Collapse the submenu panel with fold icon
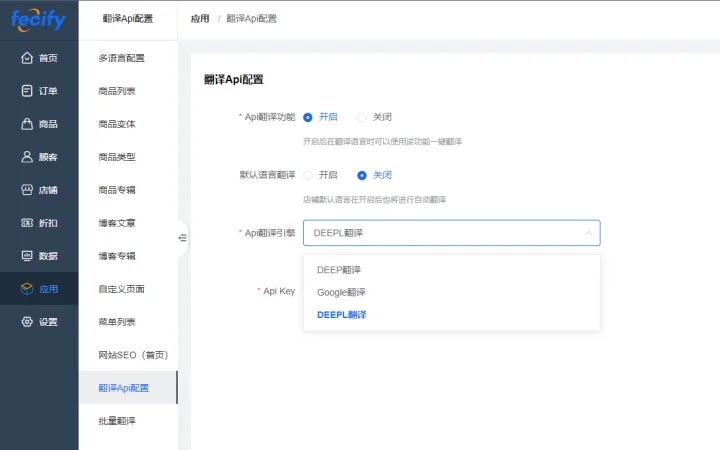The height and width of the screenshot is (450, 720). [x=182, y=238]
